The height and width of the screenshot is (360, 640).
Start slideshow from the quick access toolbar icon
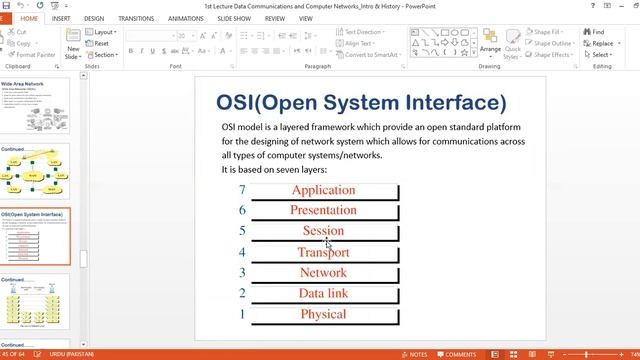pos(54,6)
